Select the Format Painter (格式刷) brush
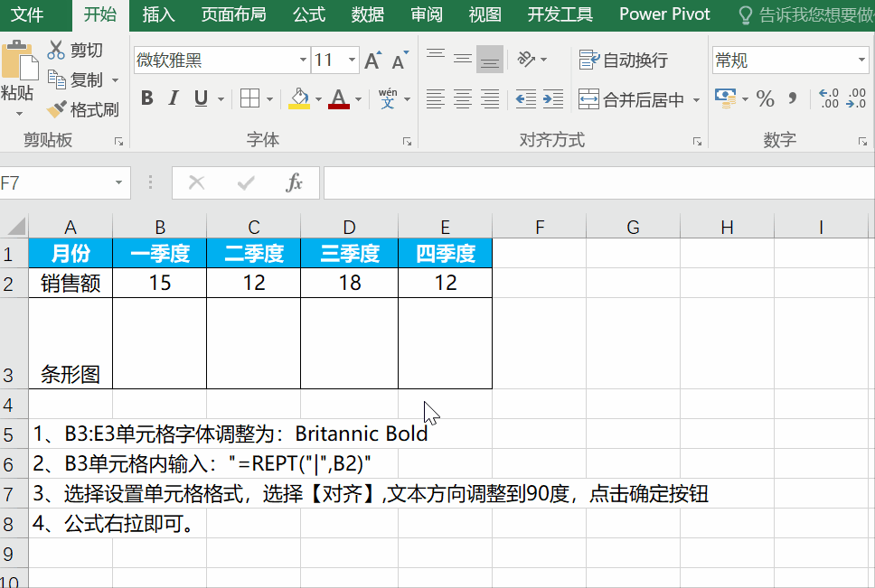Viewport: 875px width, 588px height. coord(56,109)
